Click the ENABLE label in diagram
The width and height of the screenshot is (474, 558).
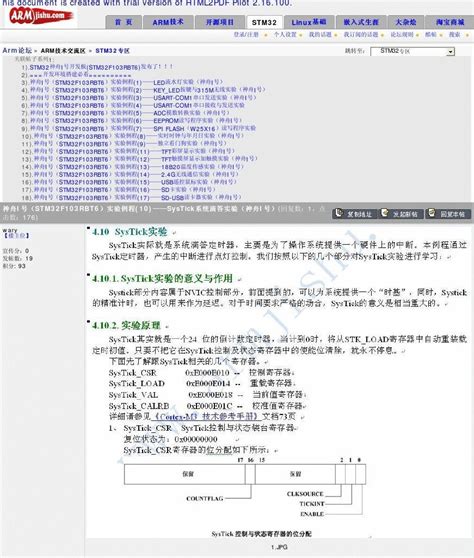[312, 514]
